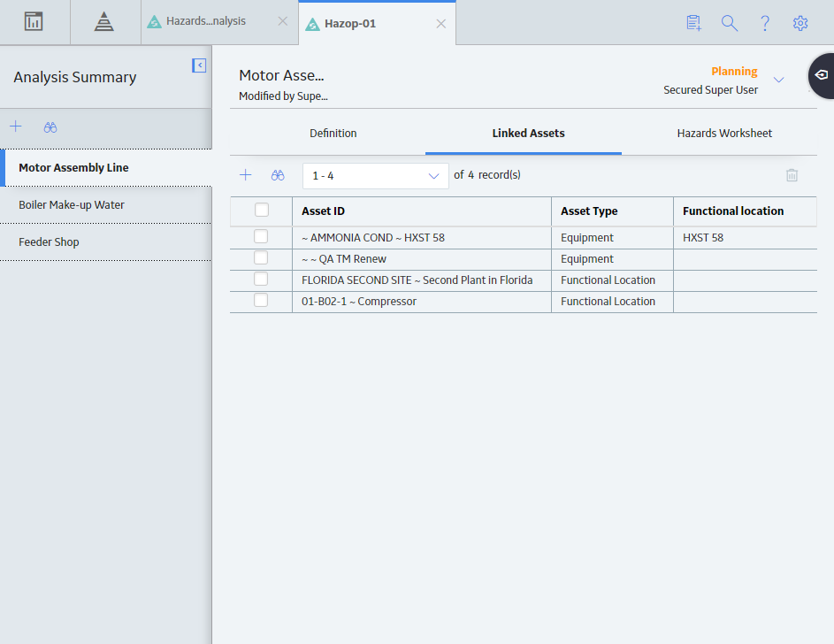Select Motor Assembly Line in summary list
The image size is (834, 644).
coord(106,168)
